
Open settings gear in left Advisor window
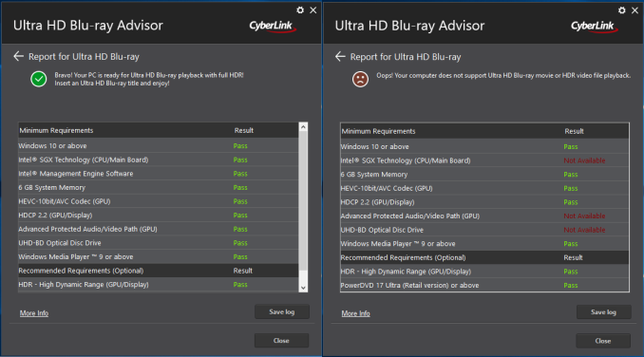300,10
